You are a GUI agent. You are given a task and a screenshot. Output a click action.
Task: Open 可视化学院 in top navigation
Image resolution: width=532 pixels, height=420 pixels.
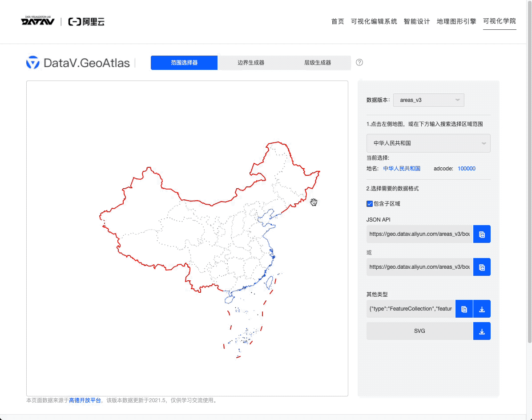500,21
